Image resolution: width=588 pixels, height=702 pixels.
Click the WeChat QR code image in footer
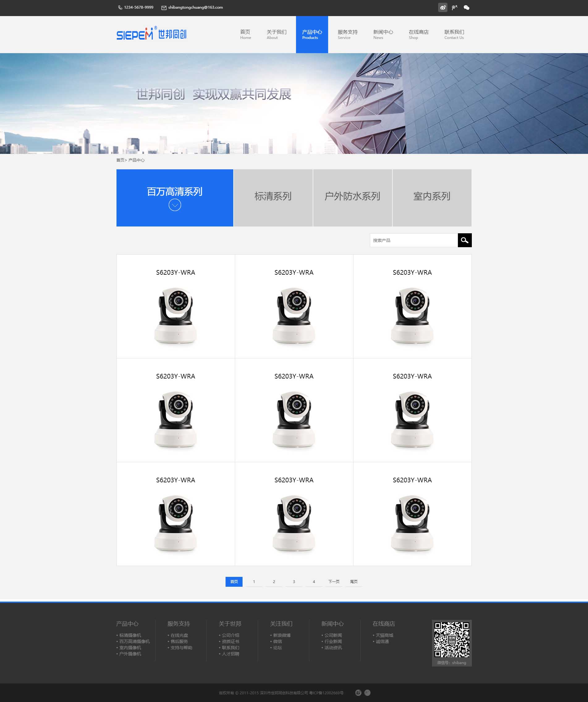point(452,640)
